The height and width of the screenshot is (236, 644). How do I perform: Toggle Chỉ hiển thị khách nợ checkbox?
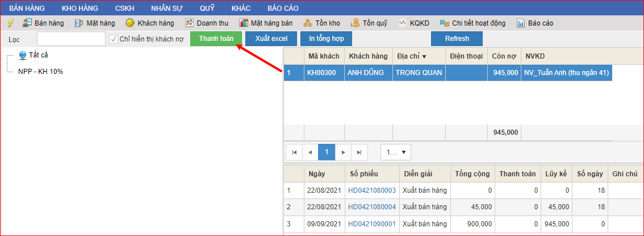click(114, 39)
